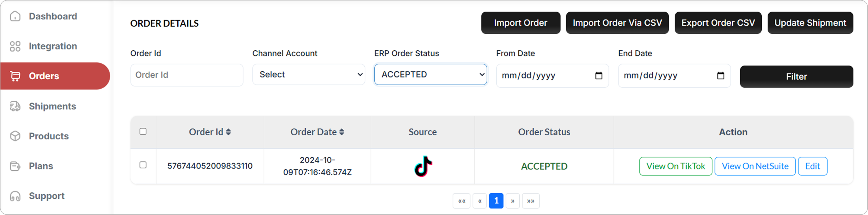Check the select-all header checkbox
Image resolution: width=868 pixels, height=215 pixels.
coord(143,131)
